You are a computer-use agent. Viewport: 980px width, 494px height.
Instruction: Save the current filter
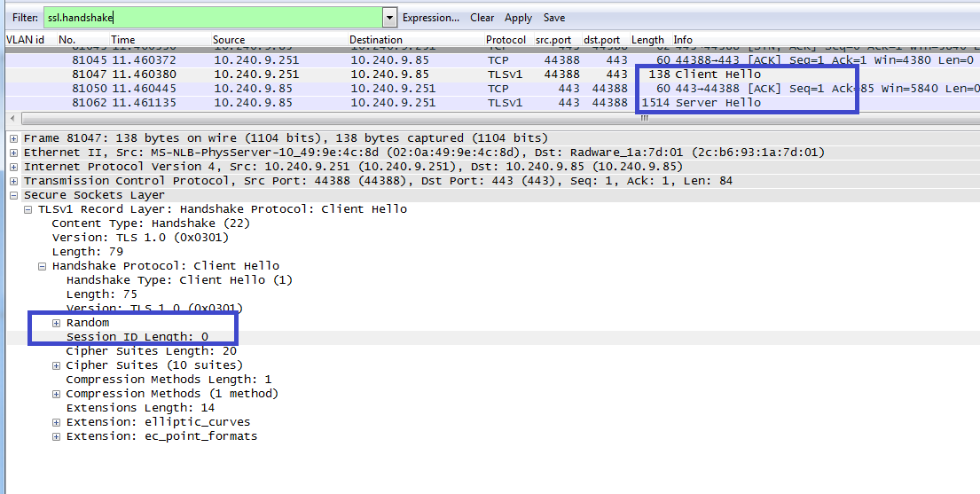pyautogui.click(x=554, y=18)
